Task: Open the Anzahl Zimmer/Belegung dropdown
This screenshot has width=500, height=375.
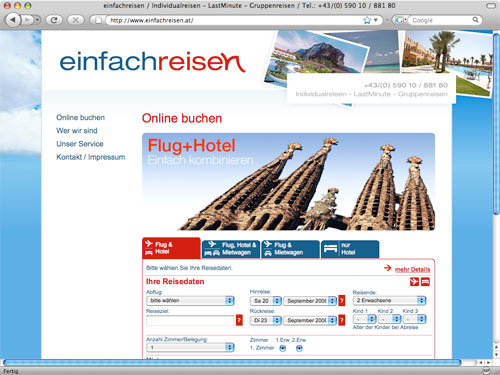Action: [x=190, y=348]
